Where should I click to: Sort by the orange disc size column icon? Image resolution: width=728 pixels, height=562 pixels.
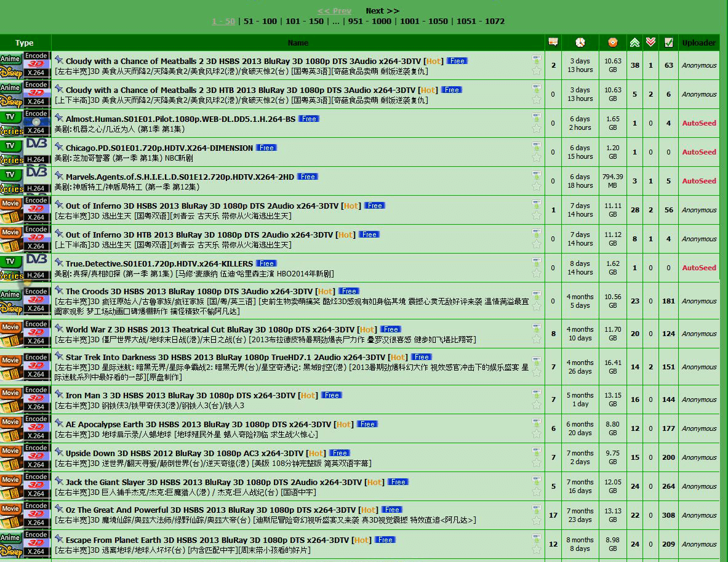click(x=613, y=42)
